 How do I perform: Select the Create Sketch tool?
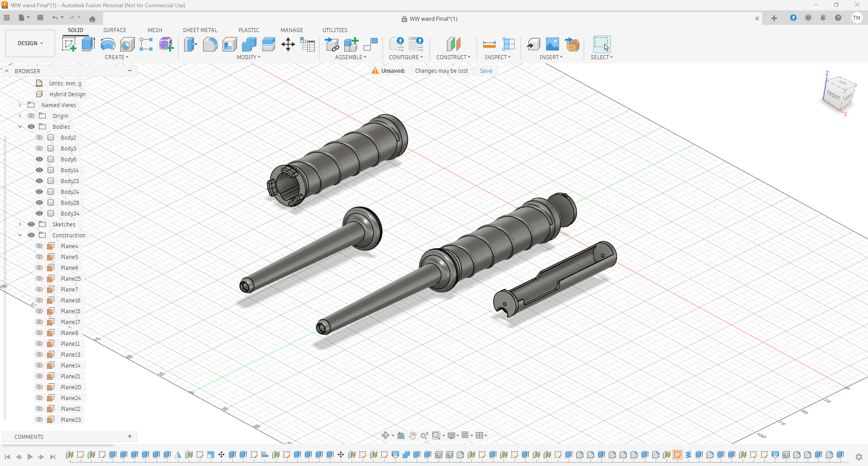click(69, 44)
